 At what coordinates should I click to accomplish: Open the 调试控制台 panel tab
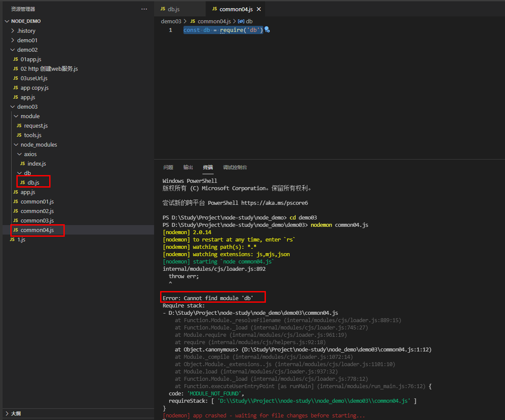click(235, 168)
